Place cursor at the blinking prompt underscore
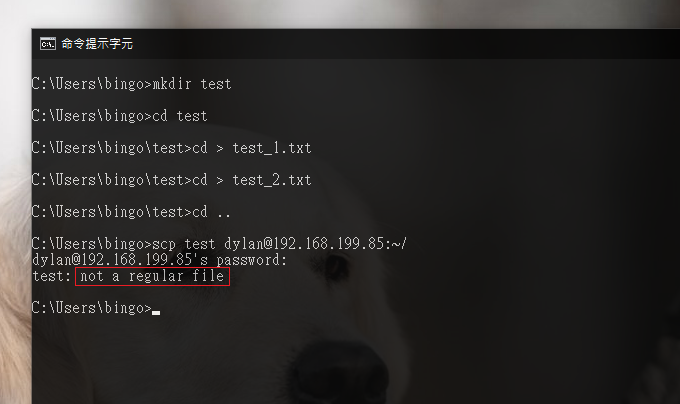Viewport: 680px width, 404px height. tap(156, 313)
